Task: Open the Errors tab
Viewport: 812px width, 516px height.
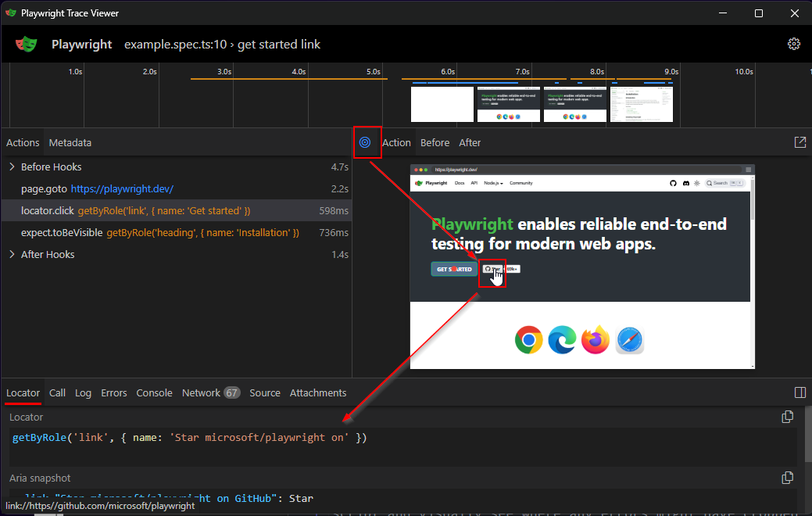Action: point(114,392)
